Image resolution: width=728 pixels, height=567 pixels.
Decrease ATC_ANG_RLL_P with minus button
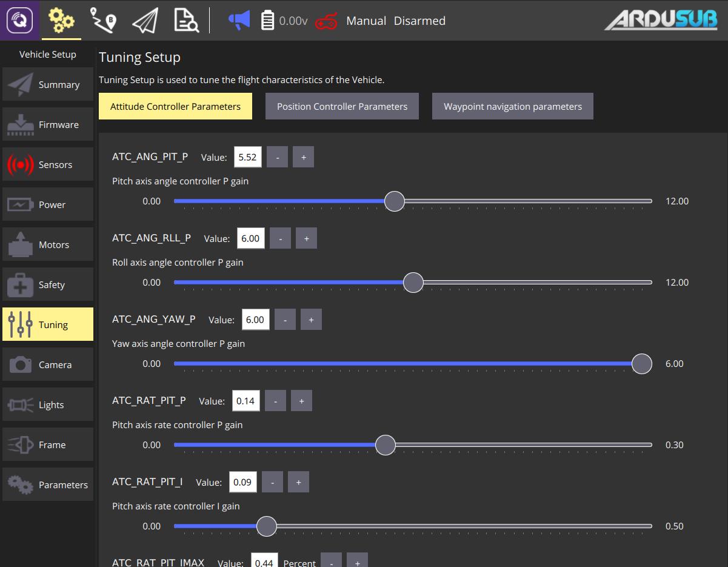pyautogui.click(x=280, y=238)
